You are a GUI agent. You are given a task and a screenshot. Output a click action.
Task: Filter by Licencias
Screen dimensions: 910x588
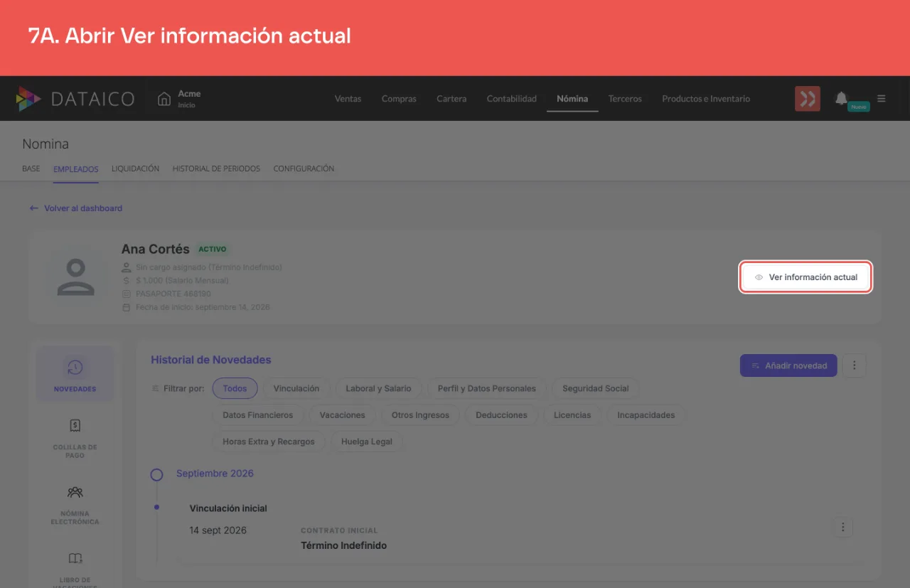572,415
